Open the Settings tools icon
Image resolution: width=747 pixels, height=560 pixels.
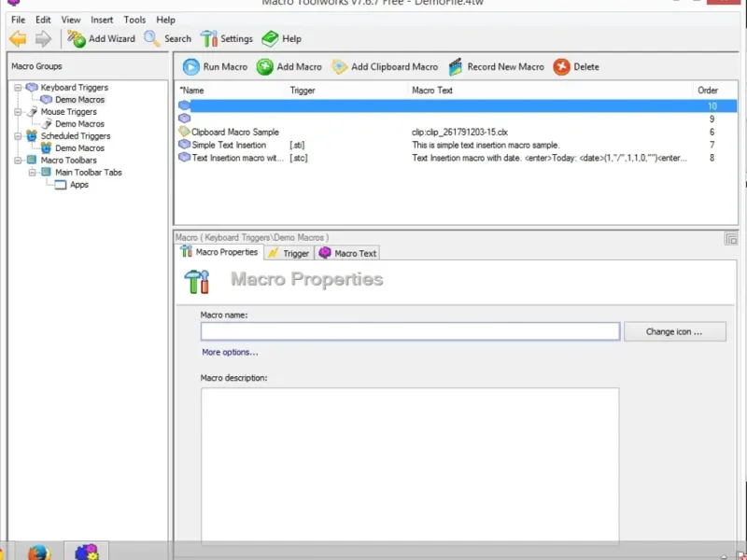click(x=208, y=38)
